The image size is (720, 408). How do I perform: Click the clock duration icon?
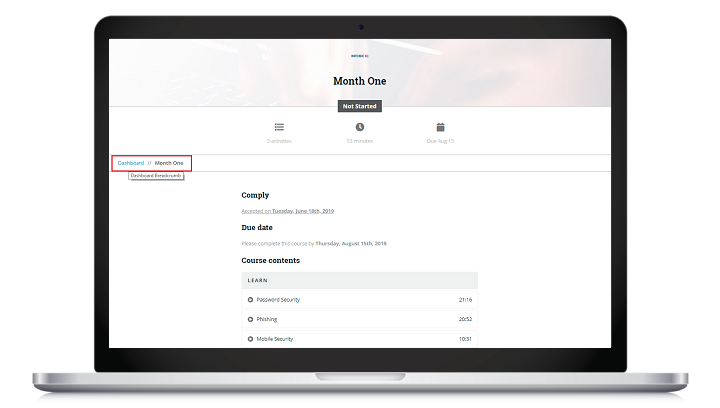pyautogui.click(x=360, y=127)
